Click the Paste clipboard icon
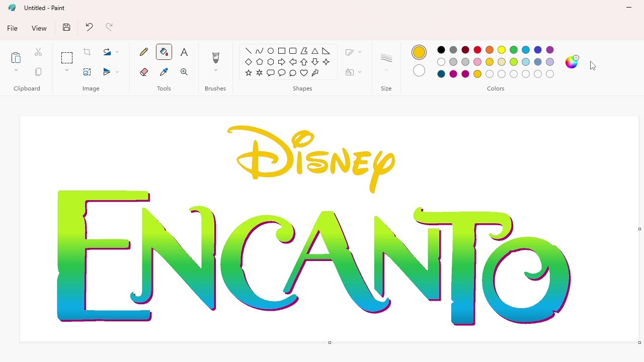Viewport: 644px width, 362px height. tap(16, 57)
